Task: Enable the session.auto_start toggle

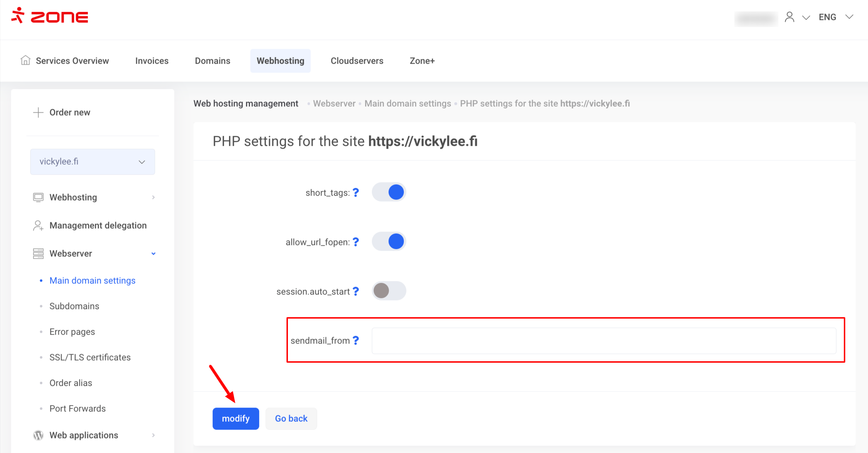Action: [x=389, y=291]
